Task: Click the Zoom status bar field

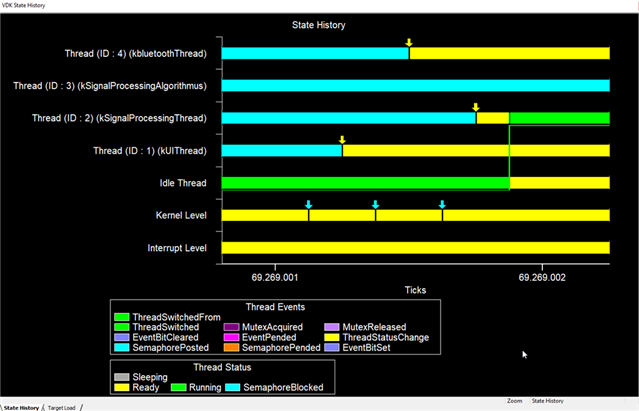Action: [x=514, y=401]
